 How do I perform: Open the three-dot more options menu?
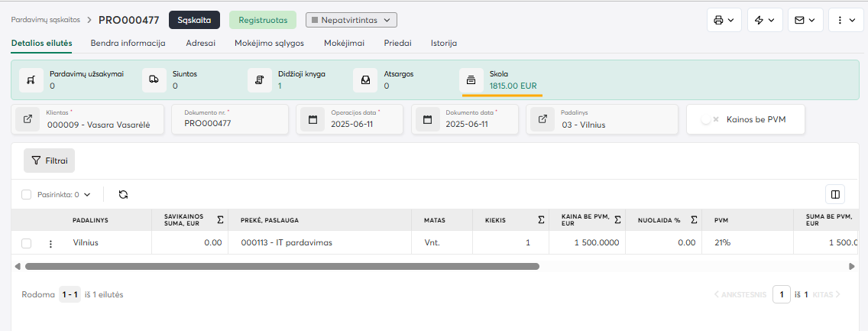[846, 20]
